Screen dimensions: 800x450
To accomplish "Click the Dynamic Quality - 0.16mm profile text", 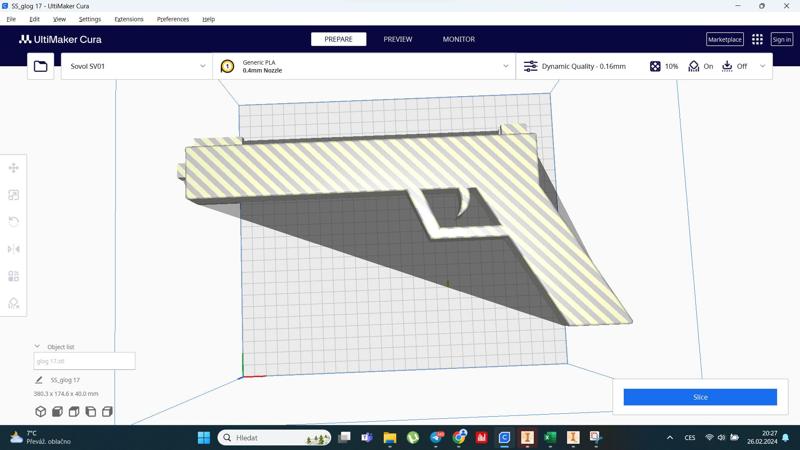I will [584, 66].
